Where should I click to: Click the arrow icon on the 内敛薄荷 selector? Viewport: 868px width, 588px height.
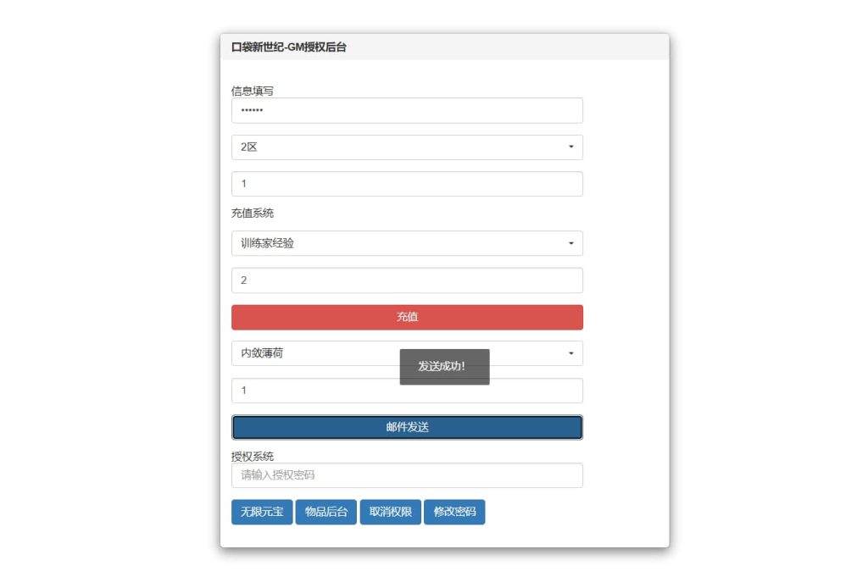572,353
